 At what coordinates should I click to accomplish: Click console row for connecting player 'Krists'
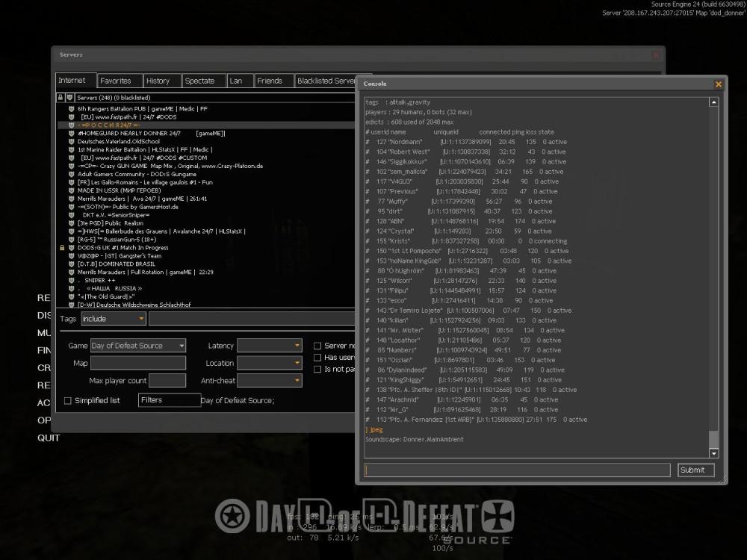[466, 241]
